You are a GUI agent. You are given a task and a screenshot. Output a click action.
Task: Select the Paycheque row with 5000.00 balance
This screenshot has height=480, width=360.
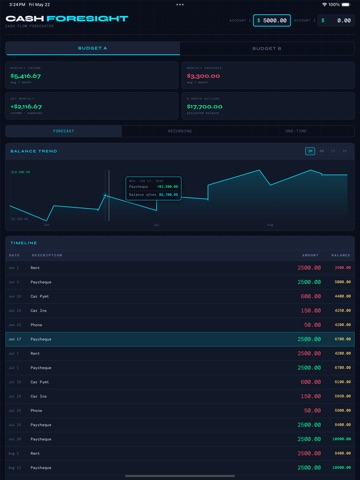(x=180, y=282)
